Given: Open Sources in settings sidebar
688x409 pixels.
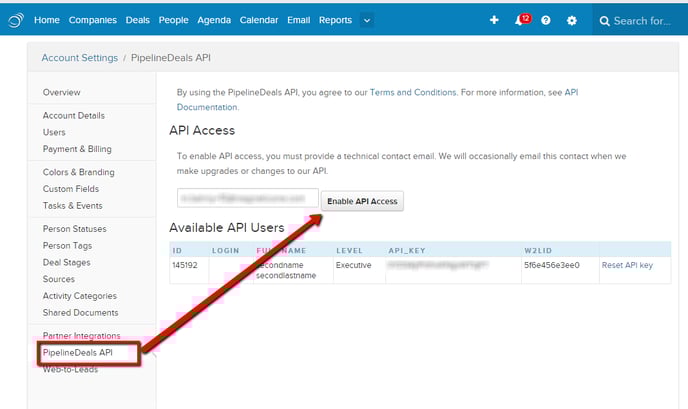Looking at the screenshot, I should point(59,279).
